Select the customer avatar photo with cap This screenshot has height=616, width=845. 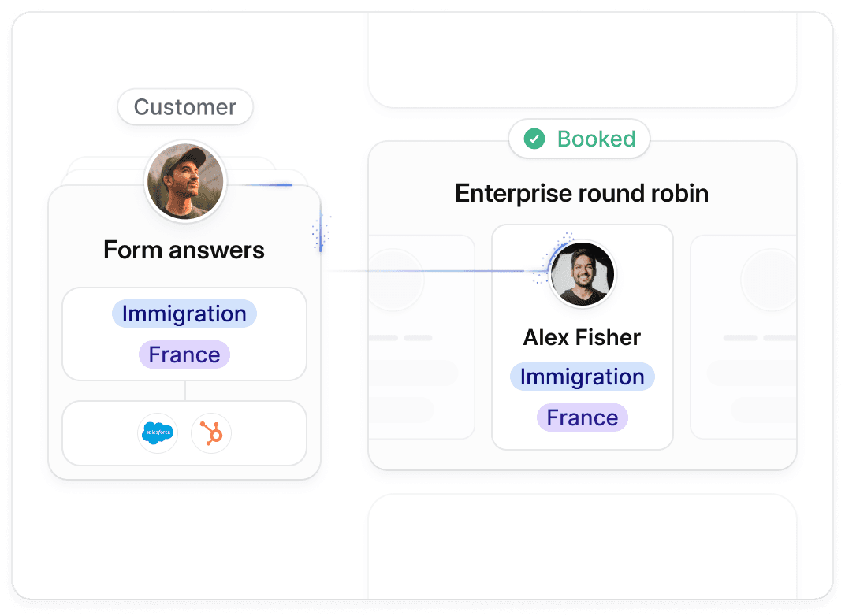(185, 181)
